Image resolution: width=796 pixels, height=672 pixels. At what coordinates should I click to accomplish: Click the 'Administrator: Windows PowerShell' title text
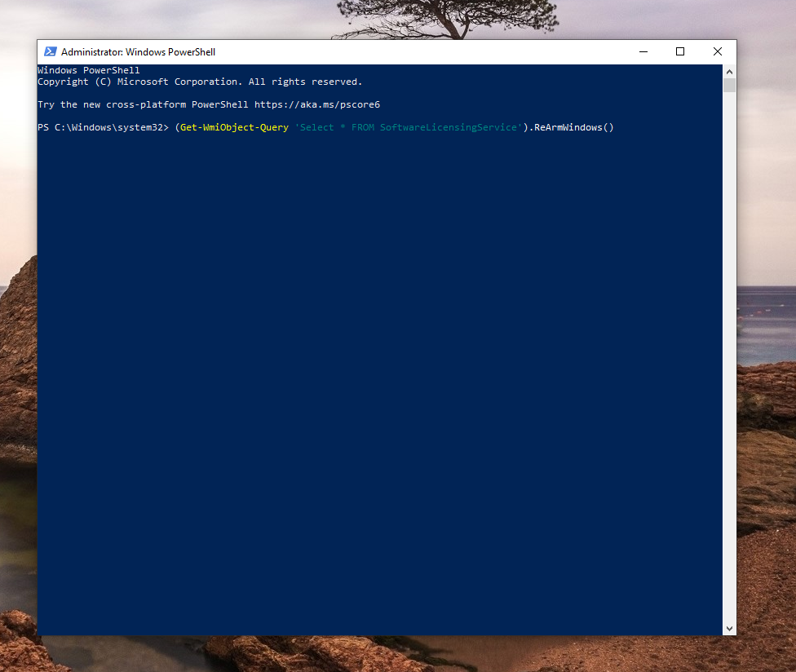tap(138, 51)
